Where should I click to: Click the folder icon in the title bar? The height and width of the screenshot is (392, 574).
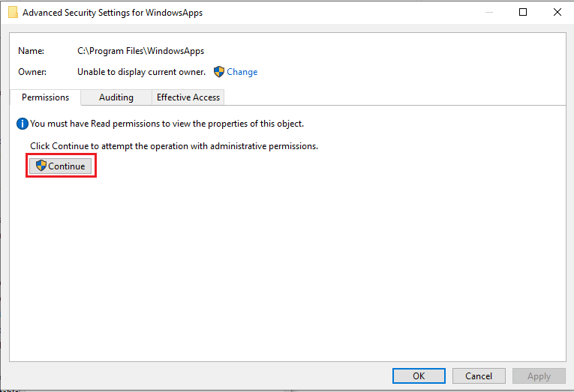point(13,12)
